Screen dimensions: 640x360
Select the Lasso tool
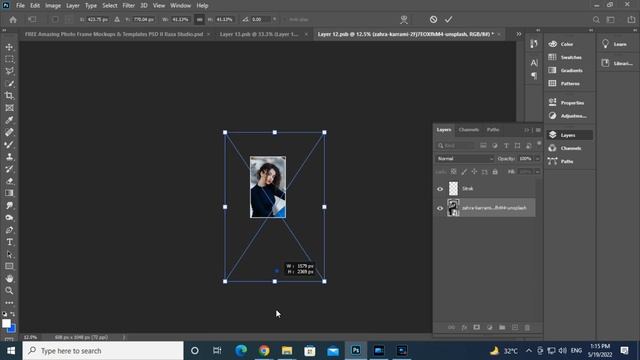pos(9,71)
